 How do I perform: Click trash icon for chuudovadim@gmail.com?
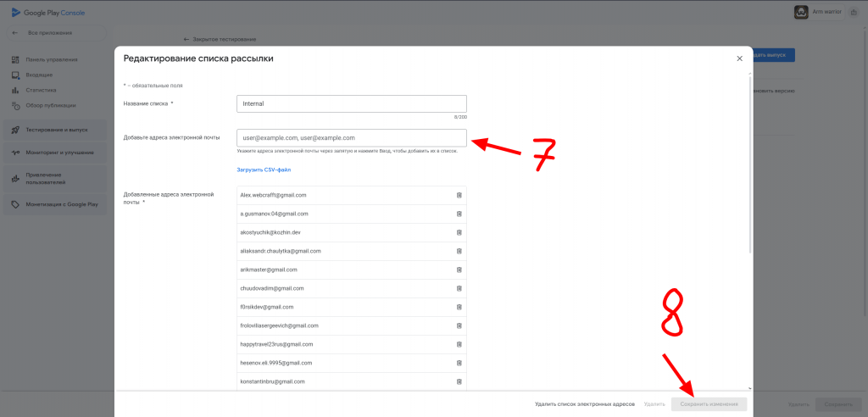(459, 288)
